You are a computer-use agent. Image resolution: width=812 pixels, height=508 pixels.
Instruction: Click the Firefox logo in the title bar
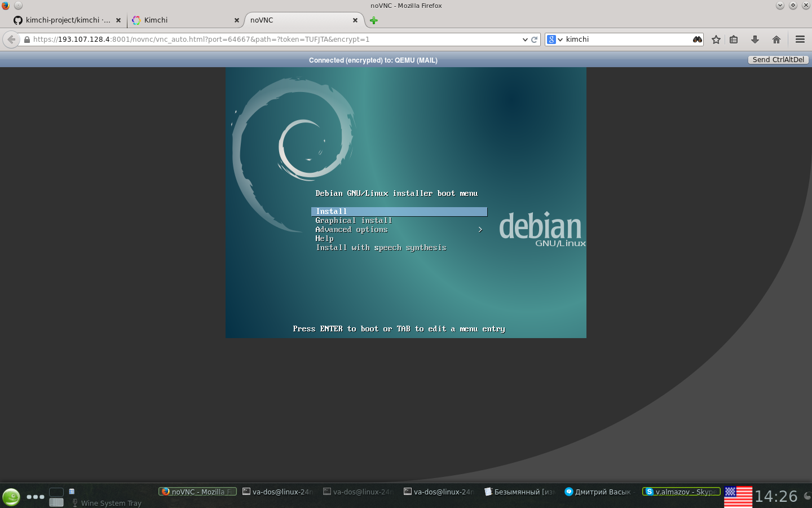pos(6,6)
